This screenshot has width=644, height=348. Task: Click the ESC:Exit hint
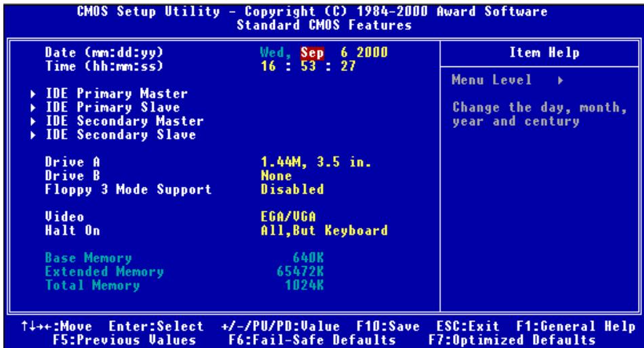(x=468, y=326)
